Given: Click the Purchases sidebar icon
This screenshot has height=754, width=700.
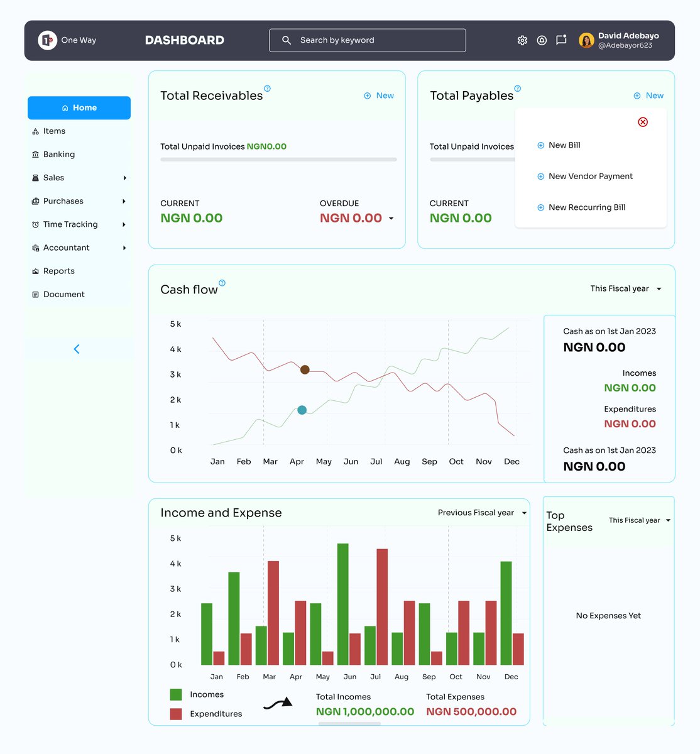Looking at the screenshot, I should [35, 201].
